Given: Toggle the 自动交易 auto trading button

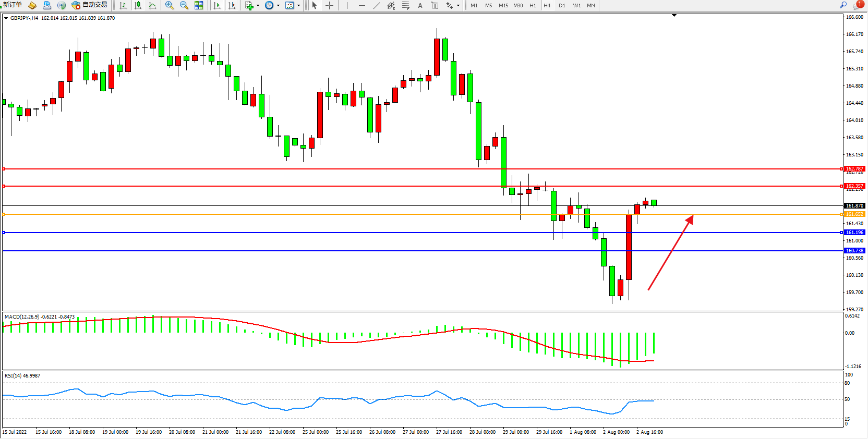Looking at the screenshot, I should tap(90, 5).
